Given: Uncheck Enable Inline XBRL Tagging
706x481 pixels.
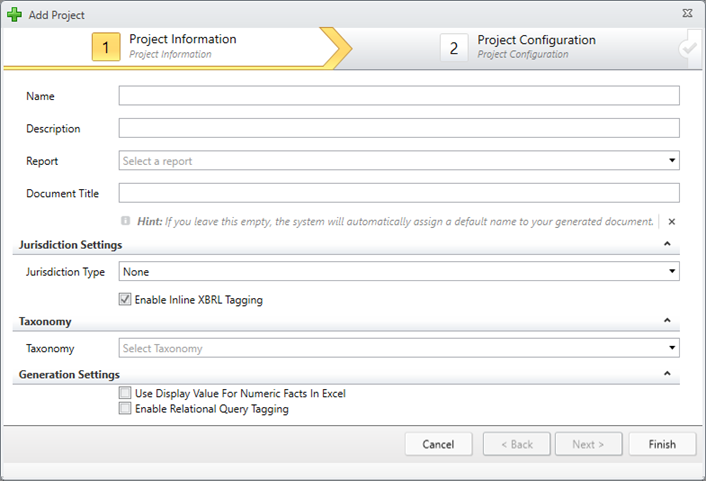Looking at the screenshot, I should [125, 299].
